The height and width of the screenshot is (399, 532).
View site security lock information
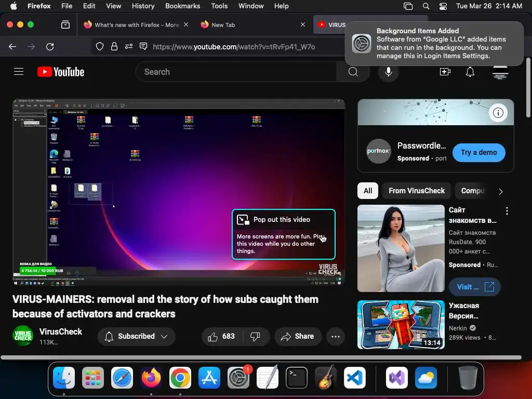[x=114, y=46]
